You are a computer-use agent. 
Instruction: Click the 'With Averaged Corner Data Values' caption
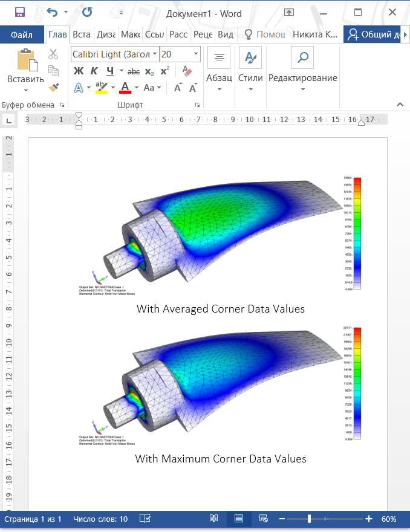(x=221, y=309)
